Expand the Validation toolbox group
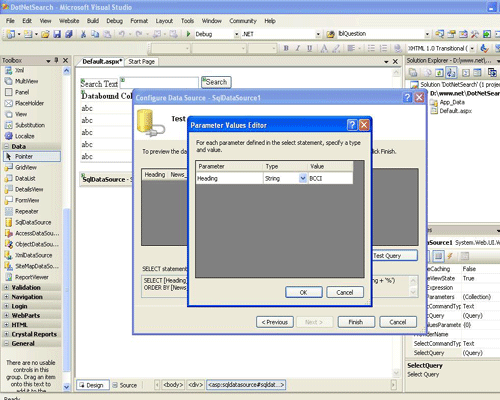The width and height of the screenshot is (500, 400). click(x=6, y=287)
